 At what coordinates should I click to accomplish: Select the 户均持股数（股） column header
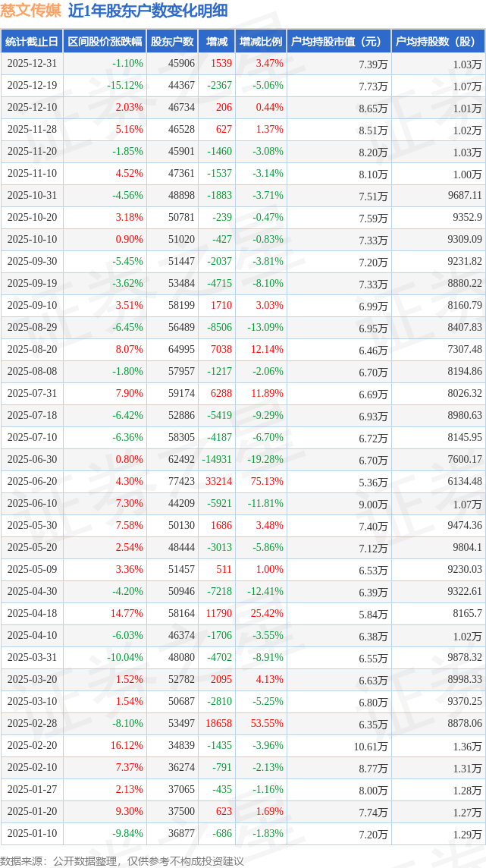[x=438, y=42]
